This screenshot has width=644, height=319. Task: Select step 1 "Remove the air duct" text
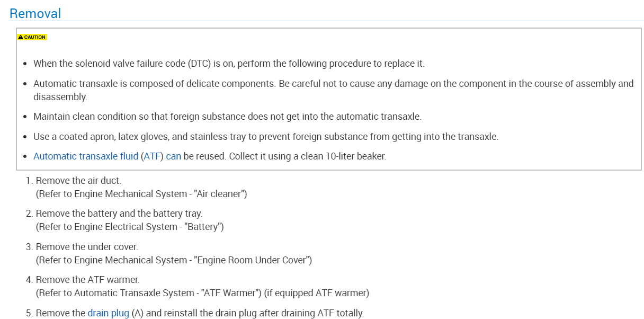(78, 181)
